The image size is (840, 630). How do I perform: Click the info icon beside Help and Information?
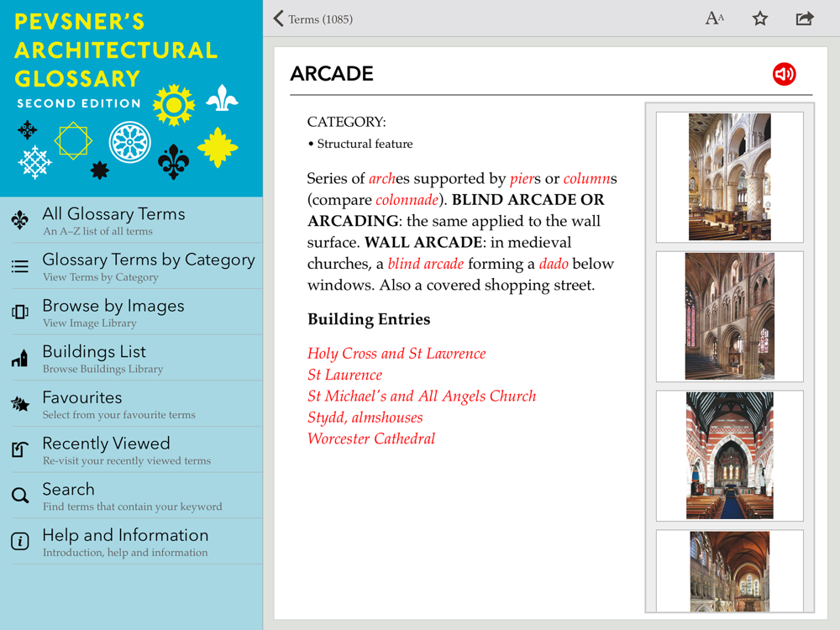20,541
